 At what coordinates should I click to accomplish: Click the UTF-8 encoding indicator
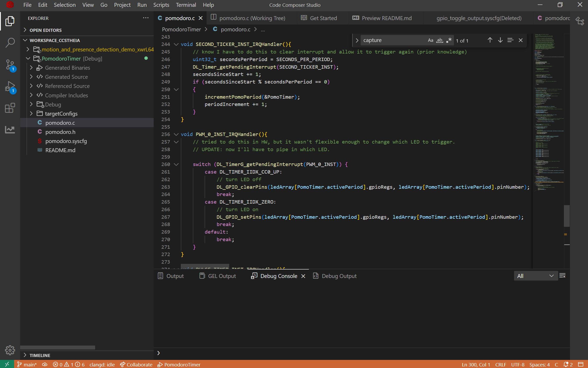point(518,364)
